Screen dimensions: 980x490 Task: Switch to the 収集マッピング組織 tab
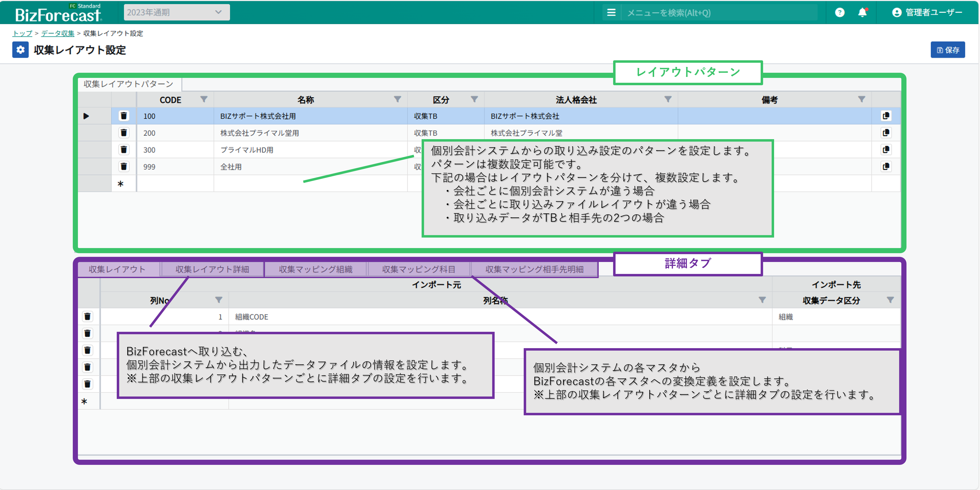pyautogui.click(x=315, y=269)
